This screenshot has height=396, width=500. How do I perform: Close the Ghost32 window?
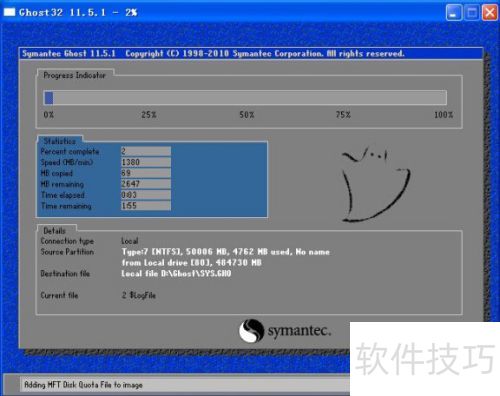490,13
